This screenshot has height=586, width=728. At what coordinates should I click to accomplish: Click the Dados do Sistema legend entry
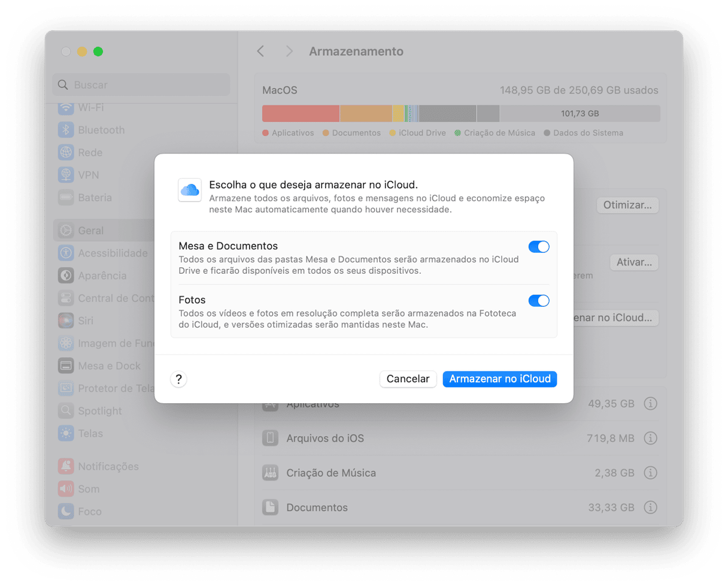584,133
